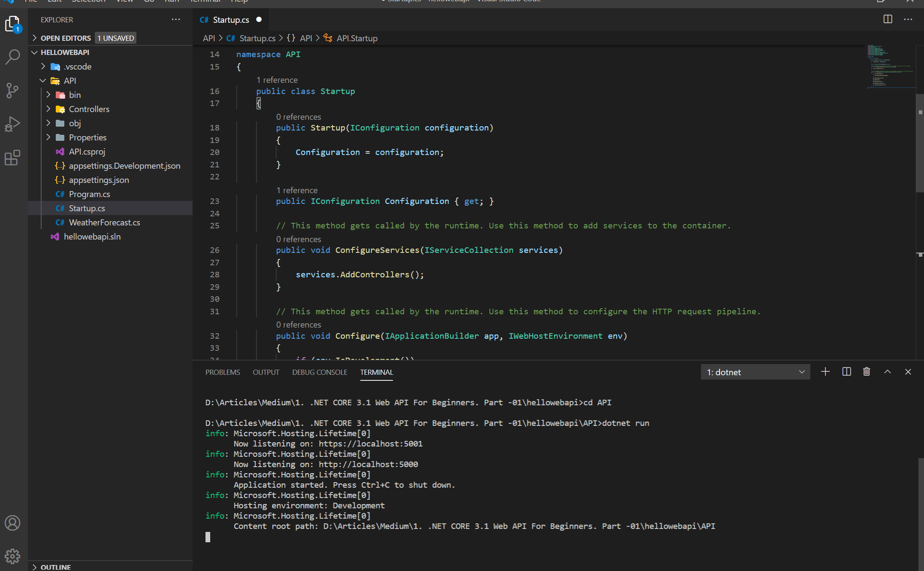The width and height of the screenshot is (924, 571).
Task: Click Startup.cs in the breadcrumb
Action: click(x=257, y=38)
